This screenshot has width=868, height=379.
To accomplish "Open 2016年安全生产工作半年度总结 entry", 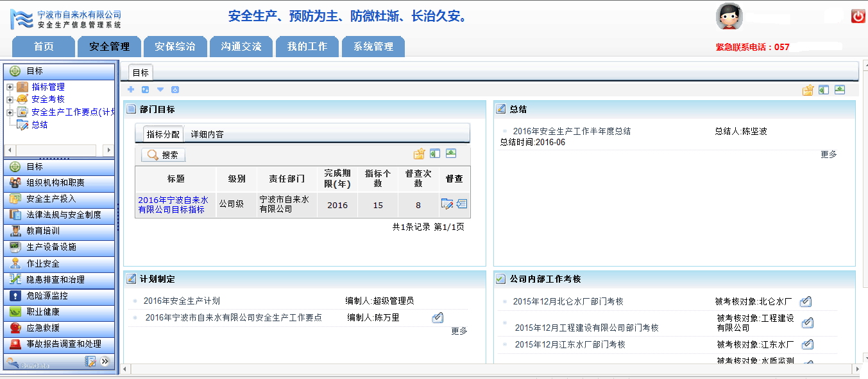I will (x=572, y=131).
